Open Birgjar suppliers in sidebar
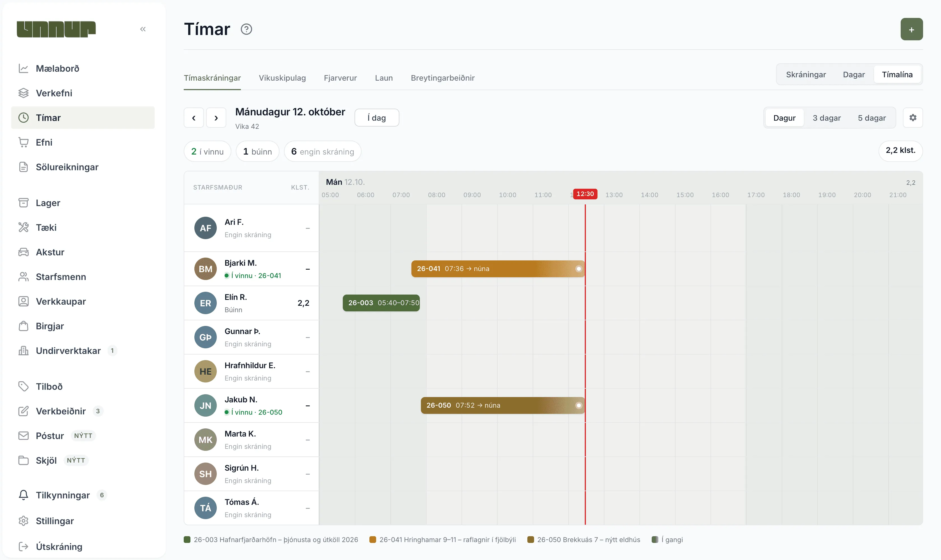 pos(83,326)
